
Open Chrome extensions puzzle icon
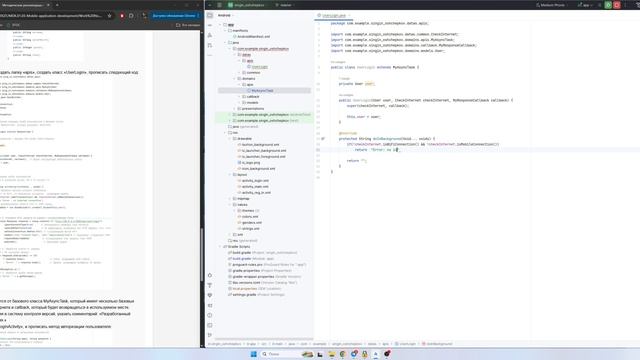tap(131, 16)
